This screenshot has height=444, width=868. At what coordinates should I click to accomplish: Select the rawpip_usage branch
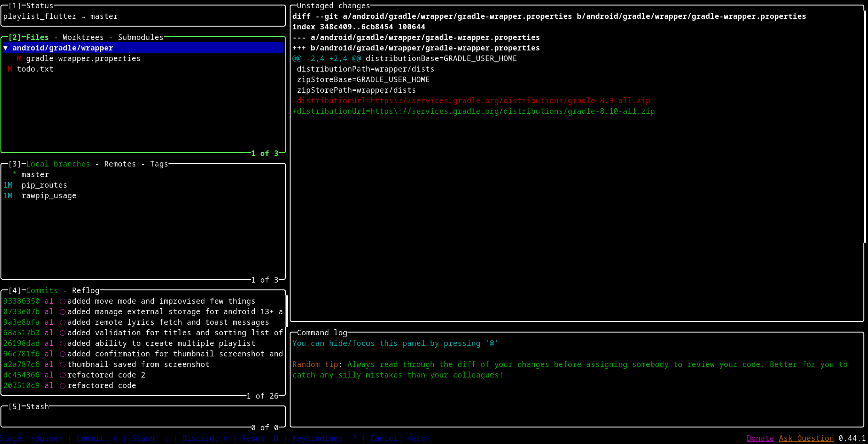[49, 196]
